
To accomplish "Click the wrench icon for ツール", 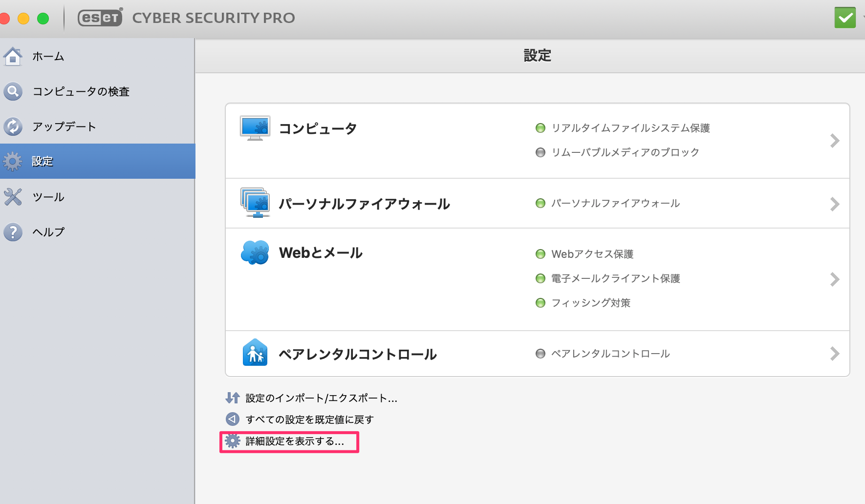I will click(13, 197).
